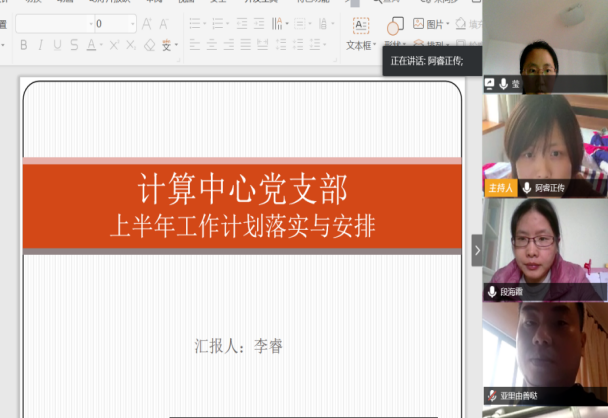This screenshot has width=608, height=418.
Task: Click the slide title 计算中心党支部
Action: (242, 189)
